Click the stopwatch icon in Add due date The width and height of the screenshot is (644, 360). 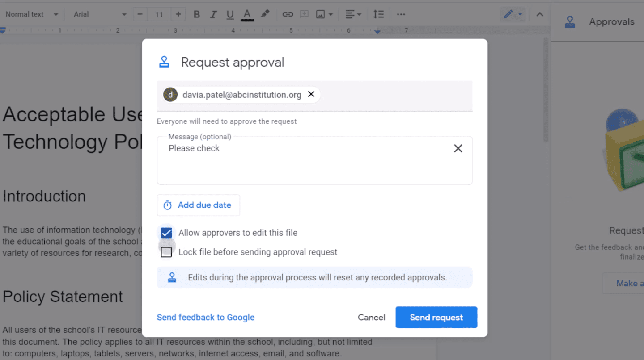167,205
